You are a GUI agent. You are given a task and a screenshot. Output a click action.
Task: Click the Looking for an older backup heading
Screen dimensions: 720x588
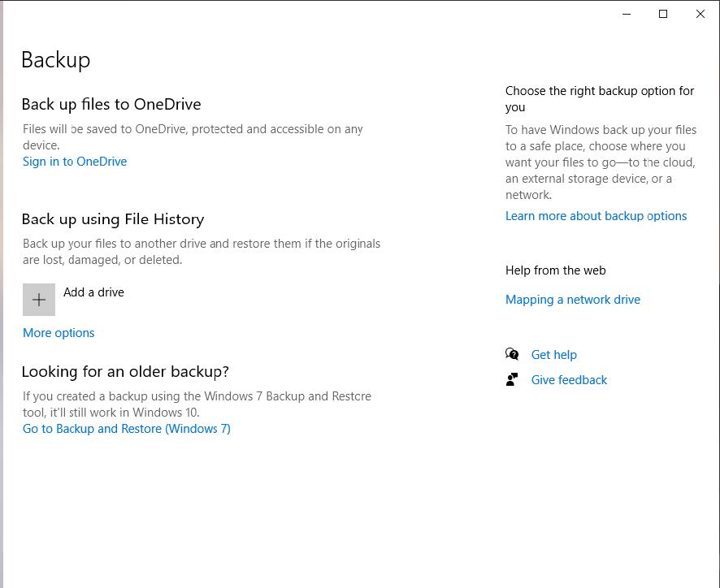tap(125, 372)
